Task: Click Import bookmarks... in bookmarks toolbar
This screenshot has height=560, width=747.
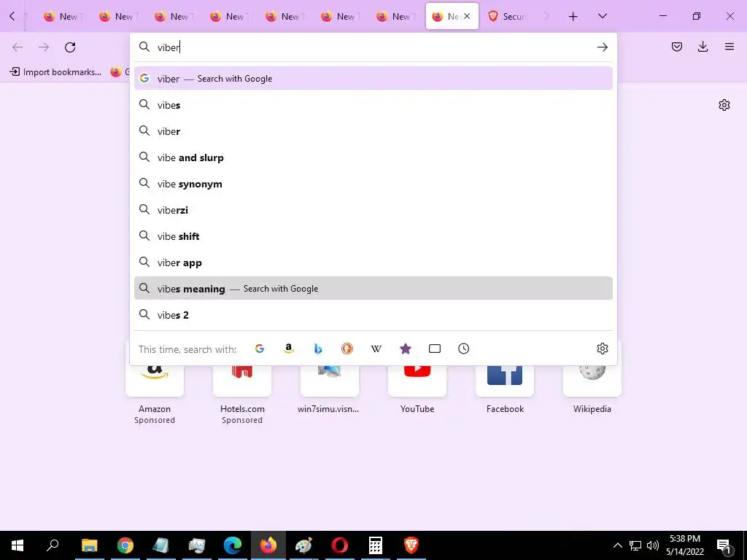Action: (x=55, y=72)
